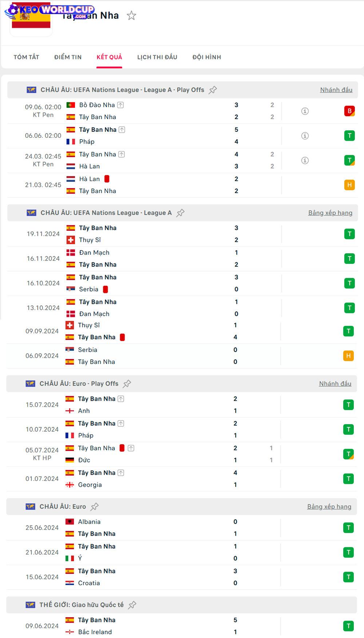364x638 pixels.
Task: Switch to the TÓM TẮT tab
Action: (26, 57)
